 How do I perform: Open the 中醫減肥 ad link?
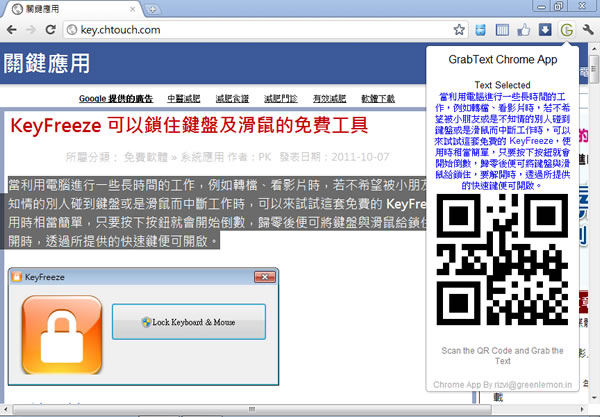(x=183, y=99)
